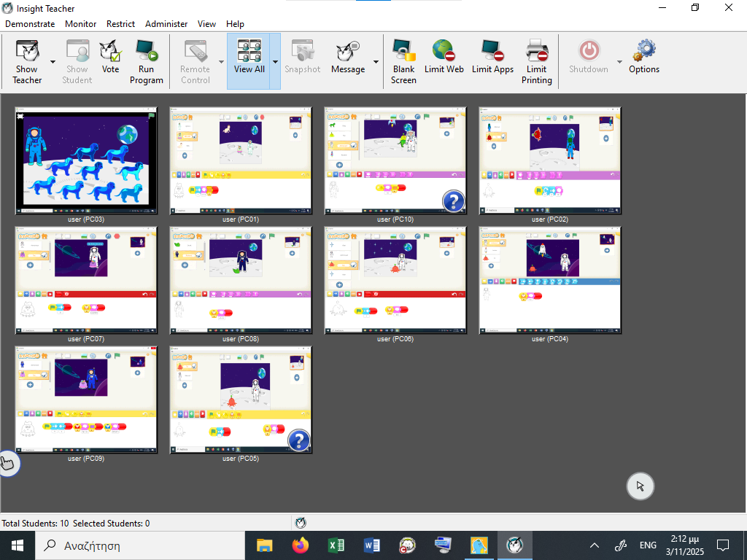747x560 pixels.
Task: Select the Run Program tool
Action: (x=147, y=61)
